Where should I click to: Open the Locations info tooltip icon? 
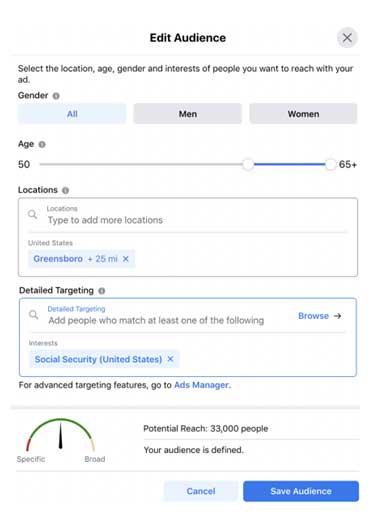click(65, 191)
